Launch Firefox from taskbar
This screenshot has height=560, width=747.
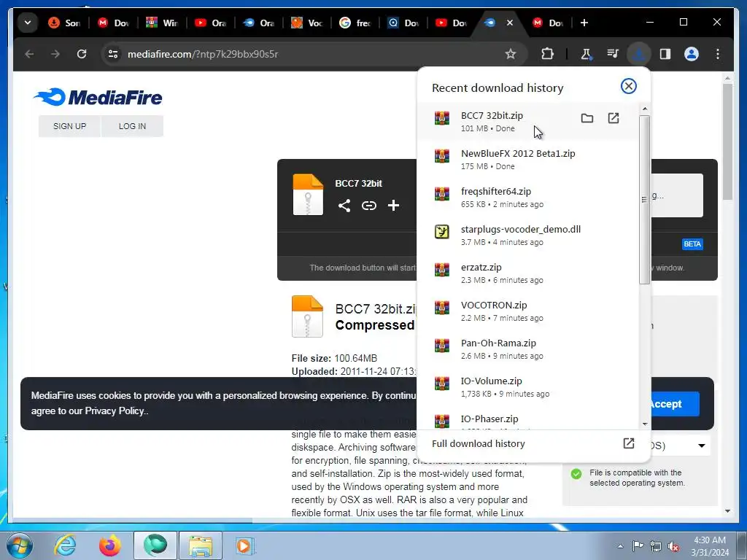[109, 545]
